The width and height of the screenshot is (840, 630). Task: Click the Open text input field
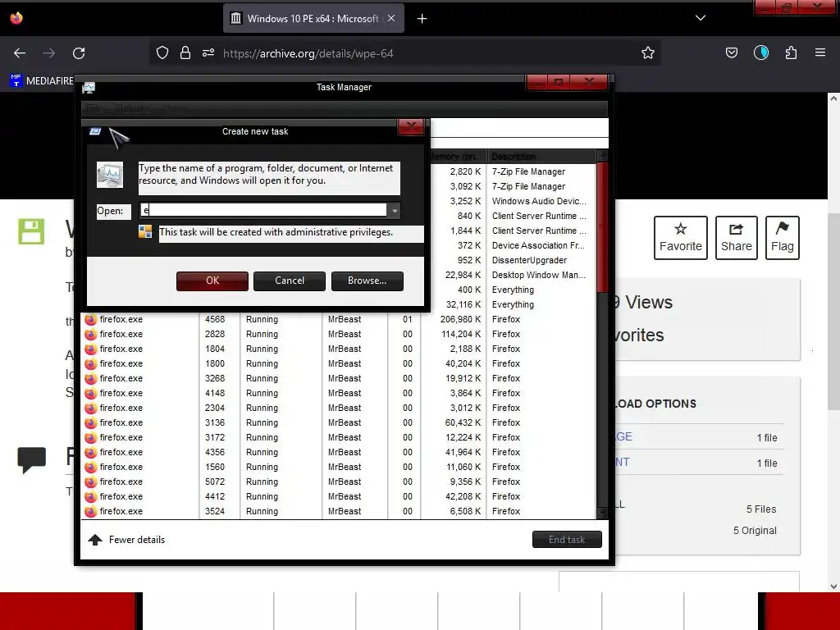(263, 210)
